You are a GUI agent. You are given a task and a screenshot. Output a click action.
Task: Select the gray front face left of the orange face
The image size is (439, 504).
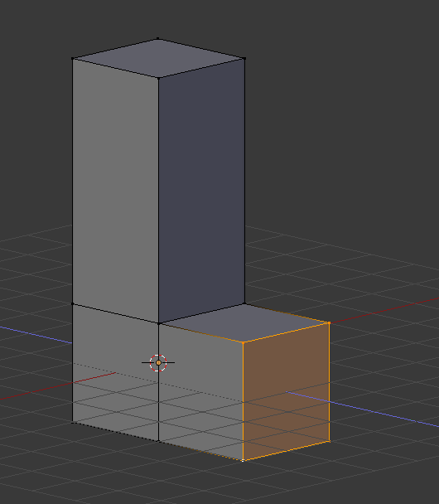200,390
